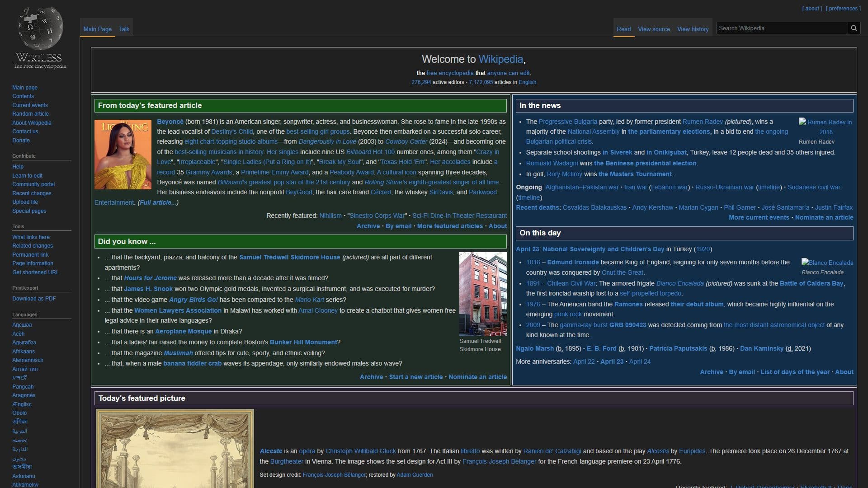This screenshot has width=868, height=488.
Task: Switch to the Main Page tab
Action: 98,29
